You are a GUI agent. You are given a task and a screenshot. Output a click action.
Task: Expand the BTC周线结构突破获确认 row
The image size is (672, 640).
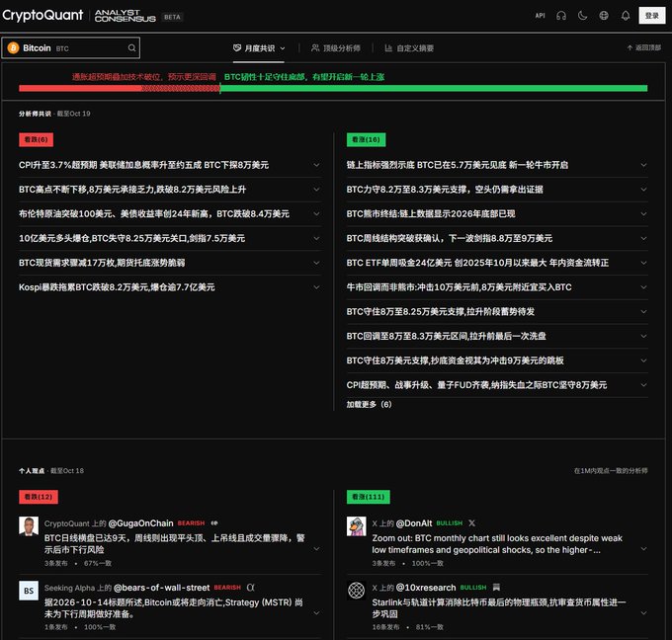pos(497,238)
